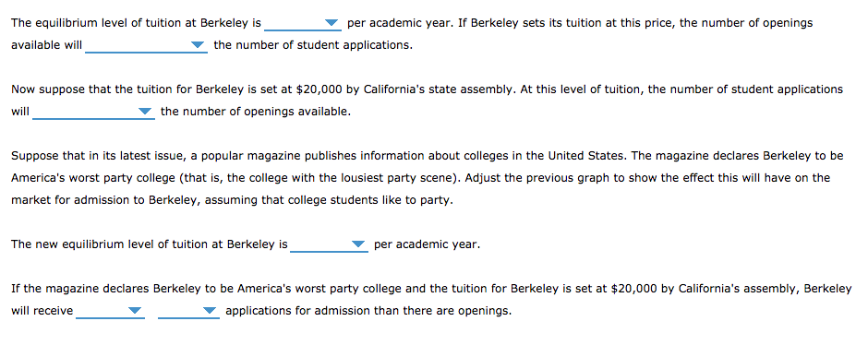Image resolution: width=868 pixels, height=345 pixels.
Task: Click the sentence starting "If the magazine declares Berkeley"
Action: pyautogui.click(x=431, y=300)
